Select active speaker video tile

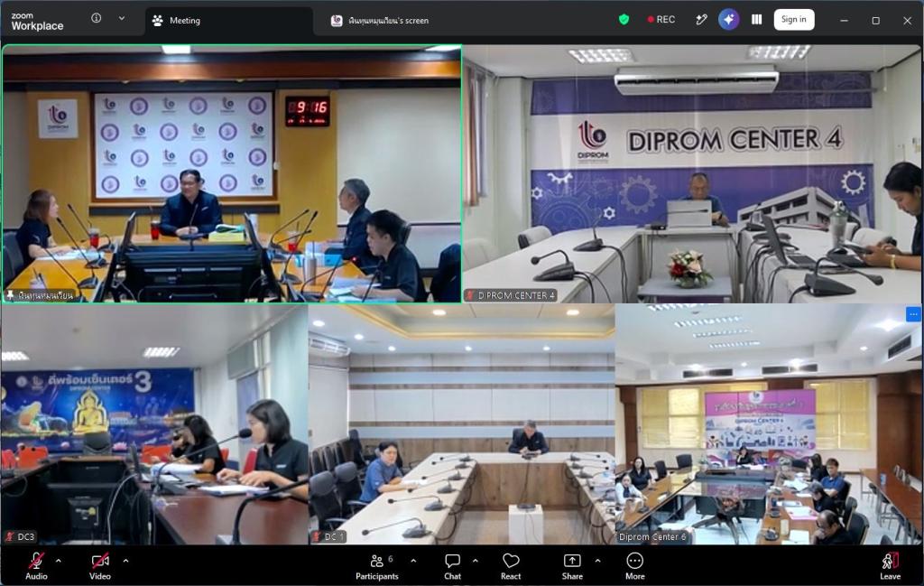pos(232,174)
